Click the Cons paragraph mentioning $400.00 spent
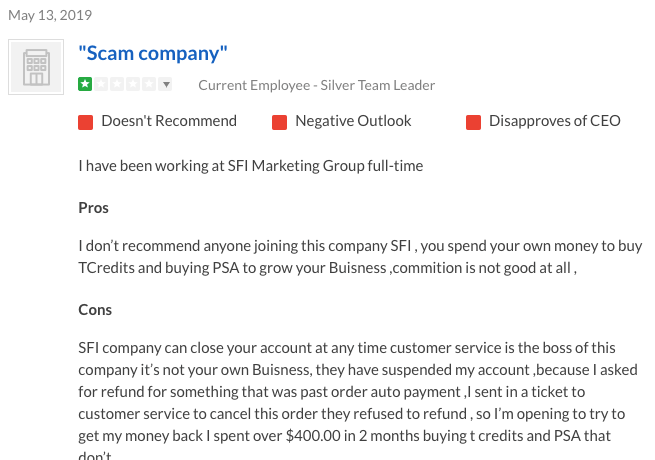 pos(358,400)
